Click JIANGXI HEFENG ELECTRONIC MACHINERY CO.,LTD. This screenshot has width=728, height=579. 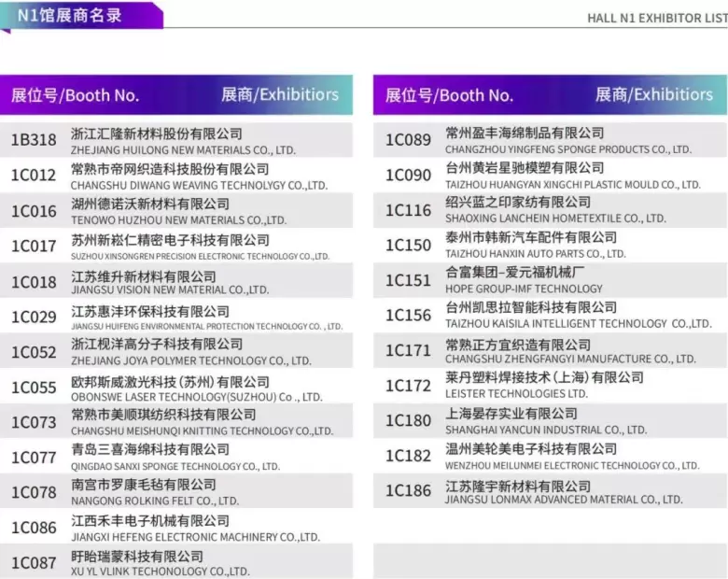195,537
